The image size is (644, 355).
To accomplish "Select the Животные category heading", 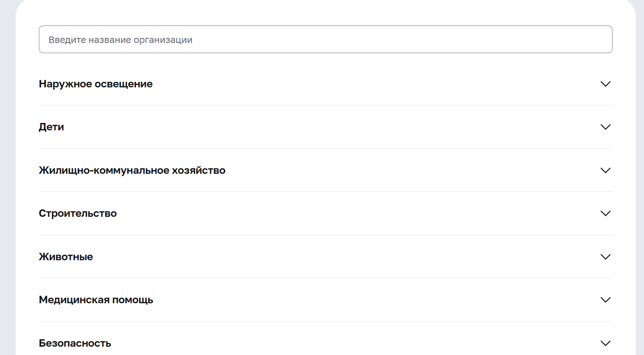I will pyautogui.click(x=66, y=257).
